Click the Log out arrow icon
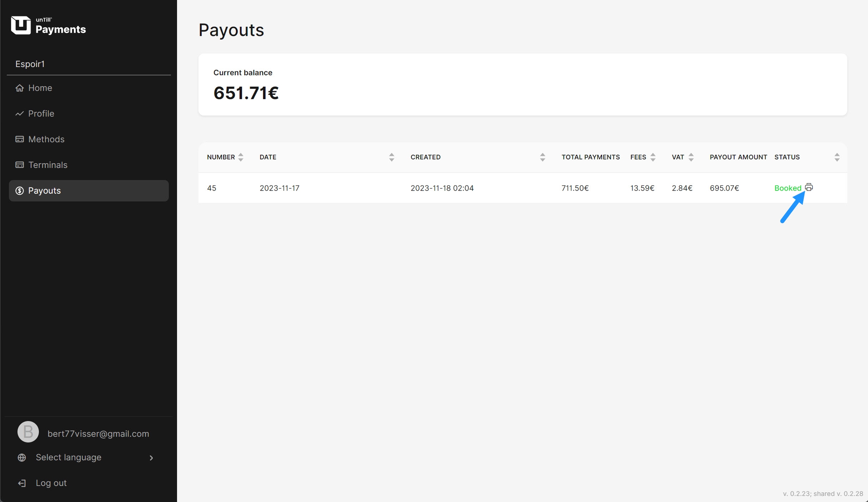The height and width of the screenshot is (502, 868). click(22, 483)
